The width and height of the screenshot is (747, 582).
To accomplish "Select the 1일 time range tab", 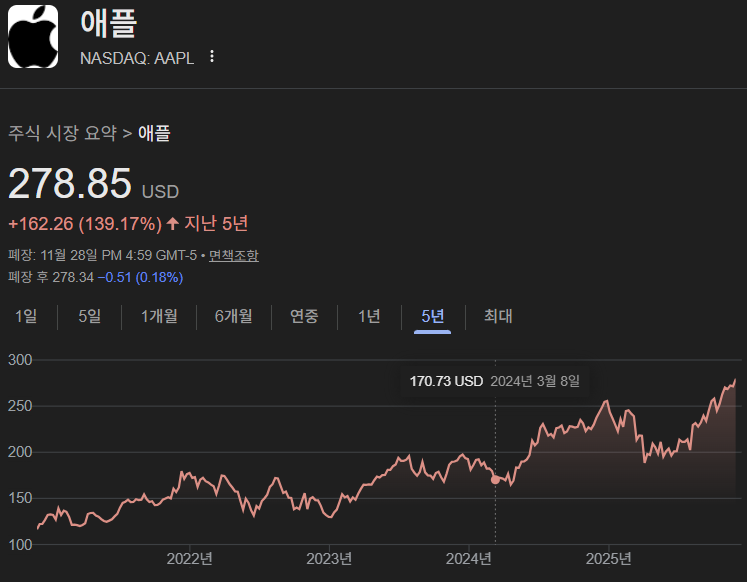I will click(x=26, y=316).
